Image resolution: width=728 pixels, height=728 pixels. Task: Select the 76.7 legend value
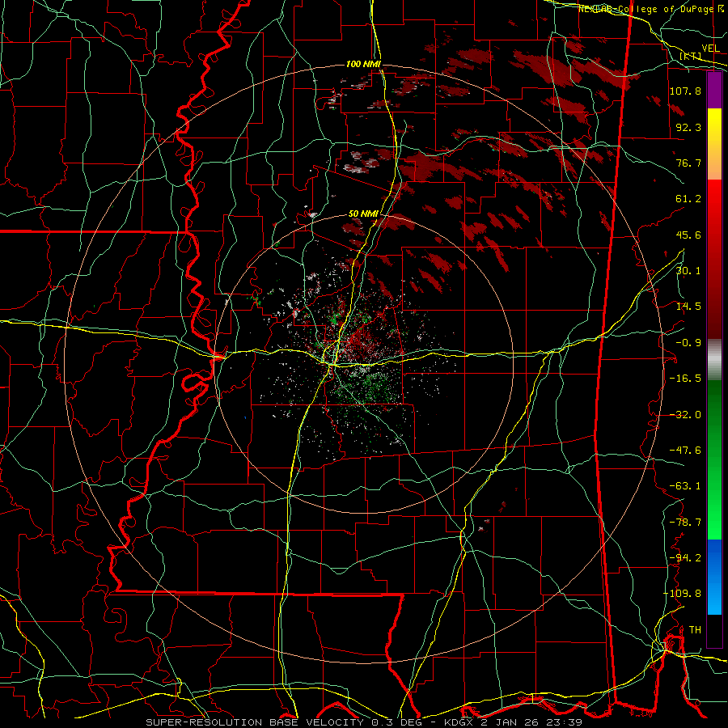(x=688, y=163)
